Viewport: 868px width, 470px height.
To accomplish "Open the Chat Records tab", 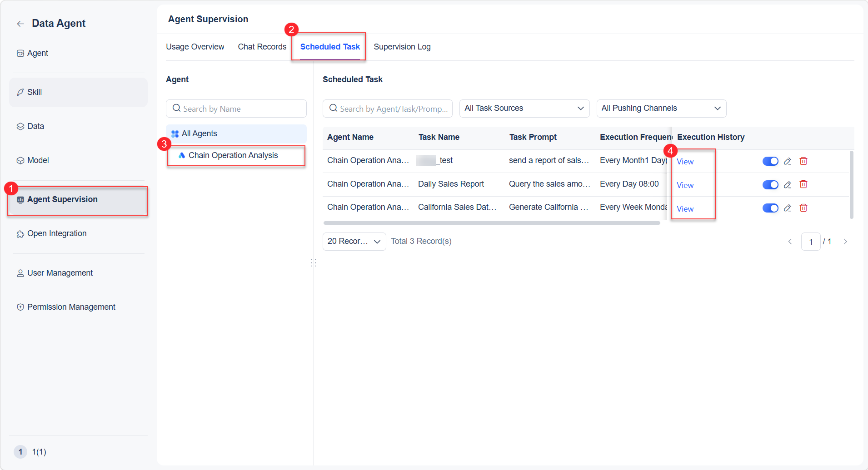I will pos(262,47).
